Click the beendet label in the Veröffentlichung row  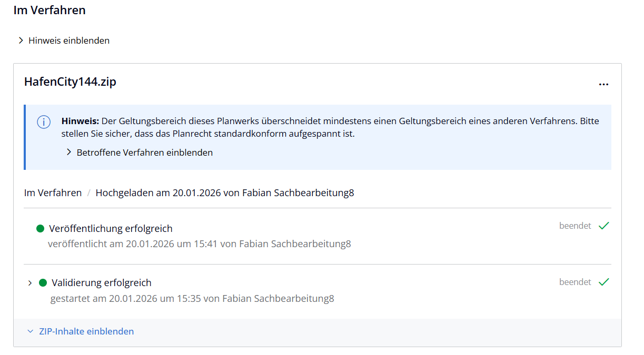coord(575,226)
